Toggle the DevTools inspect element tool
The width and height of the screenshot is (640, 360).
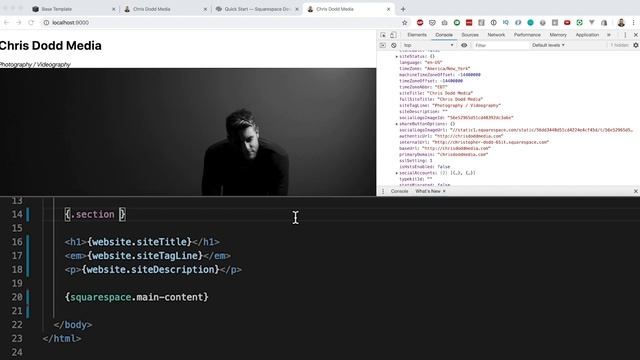pyautogui.click(x=383, y=35)
